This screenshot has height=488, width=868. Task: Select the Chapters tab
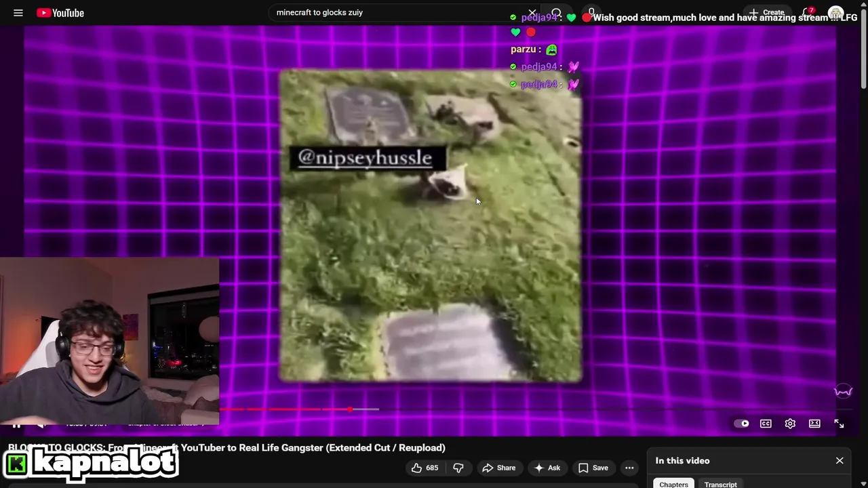click(x=674, y=484)
